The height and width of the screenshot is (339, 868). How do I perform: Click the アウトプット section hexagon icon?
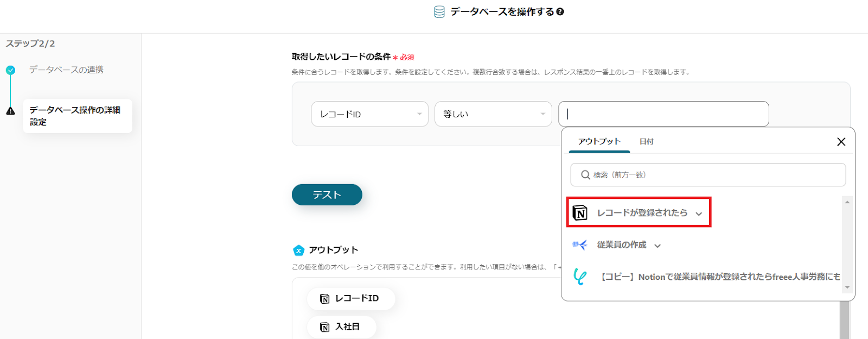pos(298,250)
